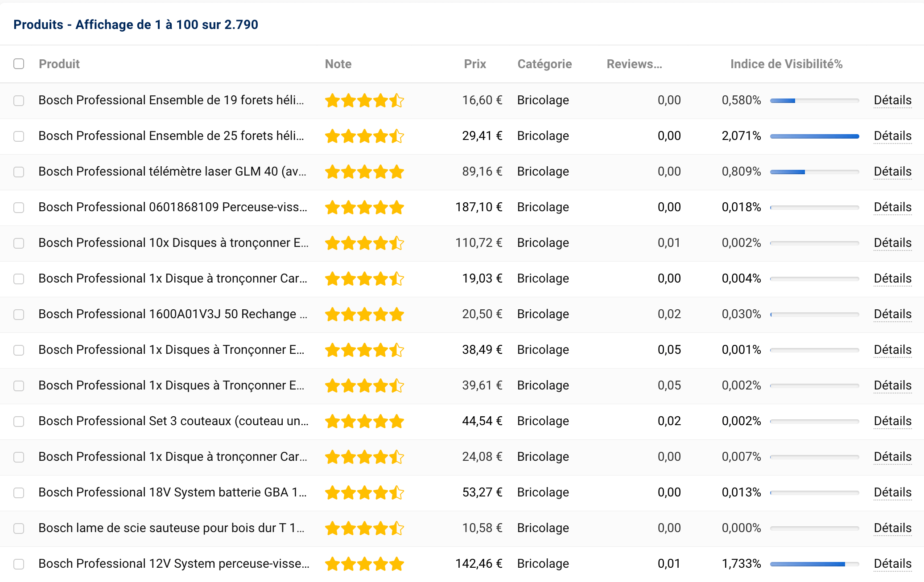Open Détails for the 19,03 € product
Viewport: 924px width, 582px height.
coord(892,279)
